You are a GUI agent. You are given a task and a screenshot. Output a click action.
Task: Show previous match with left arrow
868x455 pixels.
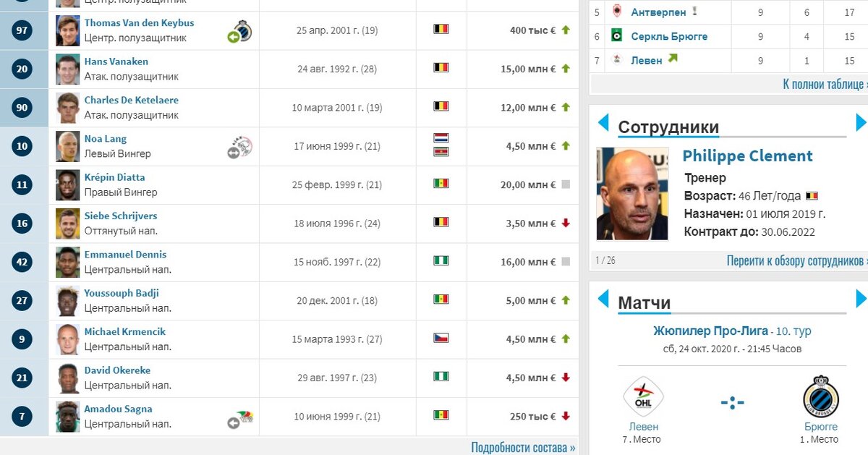603,298
